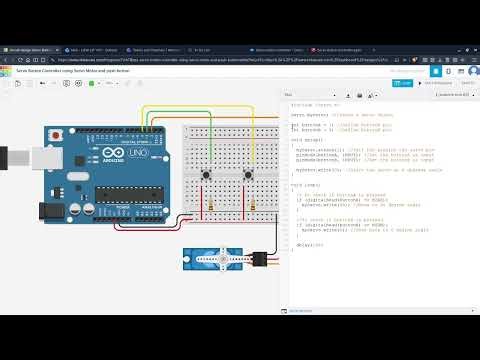This screenshot has width=480, height=360.
Task: Reload the page in the browser
Action: [21, 60]
